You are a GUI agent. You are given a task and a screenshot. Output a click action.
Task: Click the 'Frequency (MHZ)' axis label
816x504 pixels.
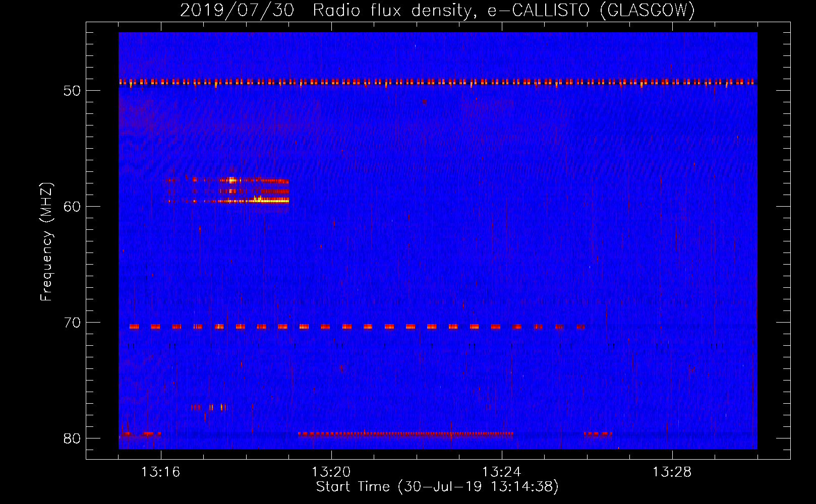coord(46,241)
